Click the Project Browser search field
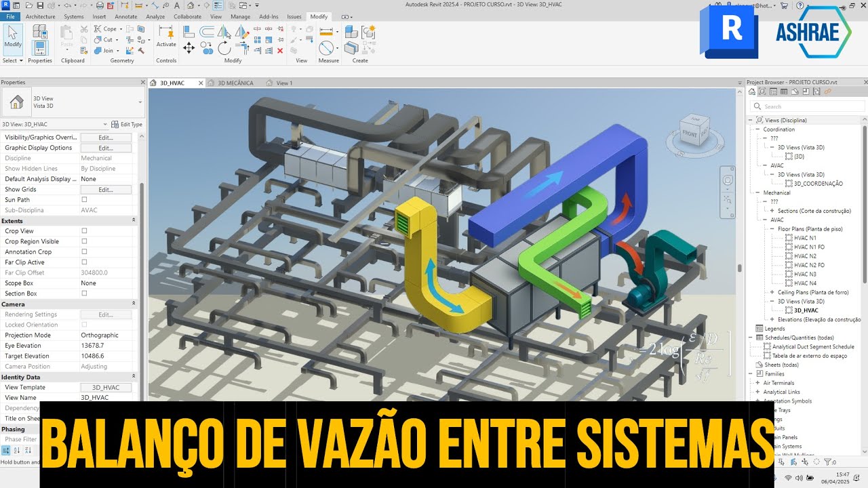Viewport: 868px width, 488px height. click(x=808, y=106)
